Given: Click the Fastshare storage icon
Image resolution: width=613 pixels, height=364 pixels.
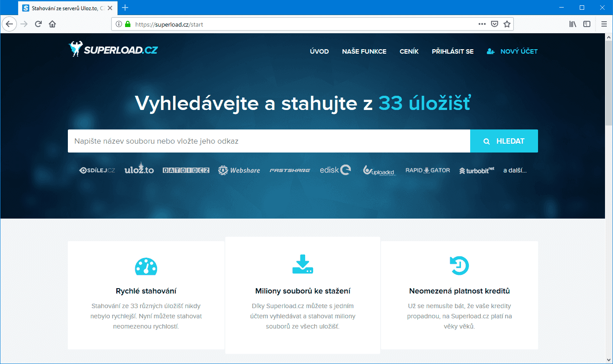Looking at the screenshot, I should point(290,170).
